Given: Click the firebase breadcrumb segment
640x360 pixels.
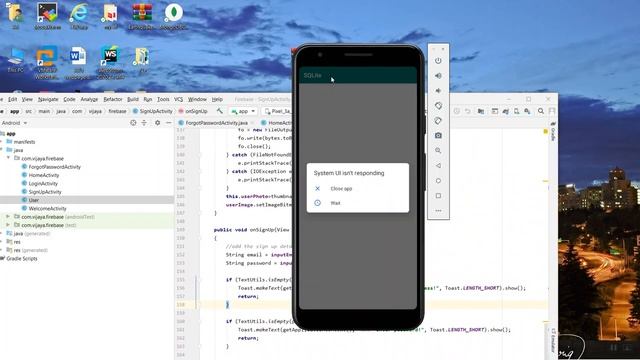Looking at the screenshot, I should pos(117,111).
